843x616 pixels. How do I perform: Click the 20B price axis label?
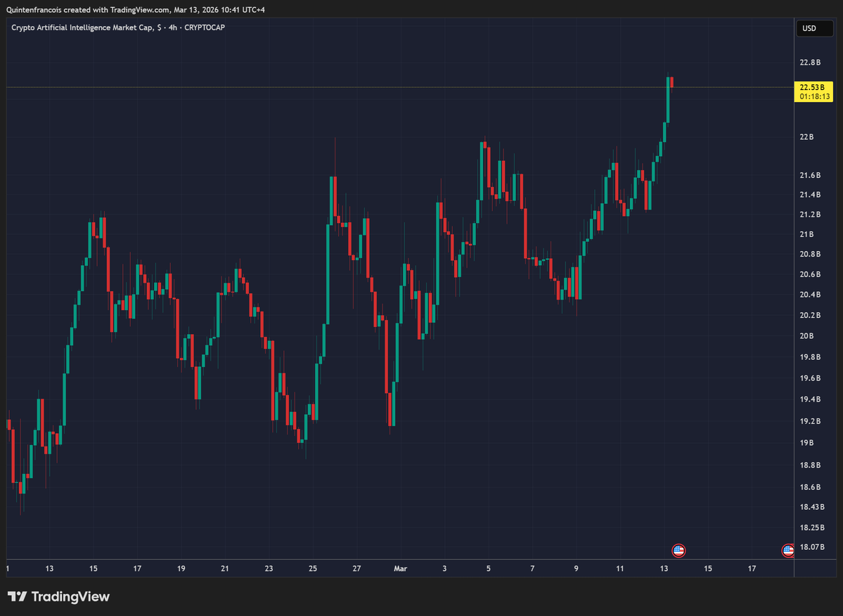point(806,336)
